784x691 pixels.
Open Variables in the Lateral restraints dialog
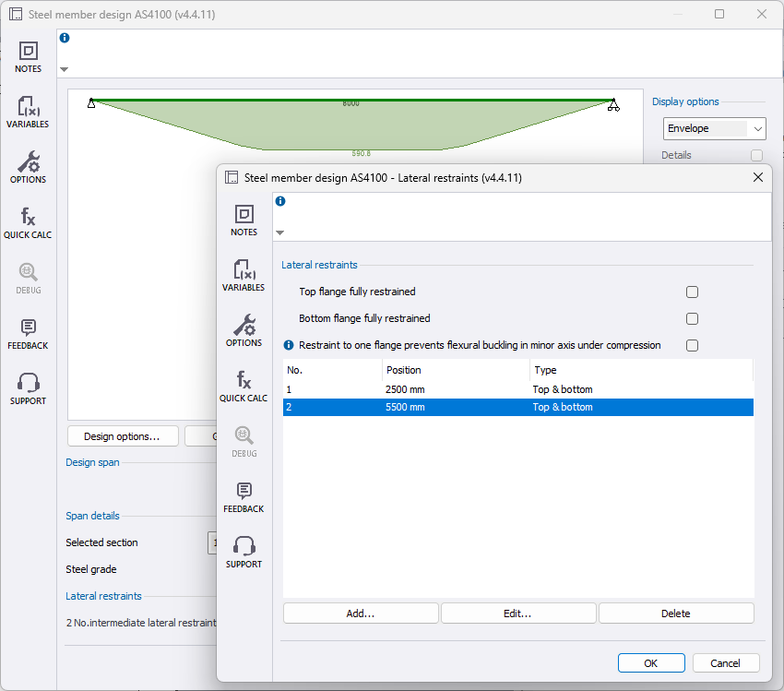pos(244,276)
